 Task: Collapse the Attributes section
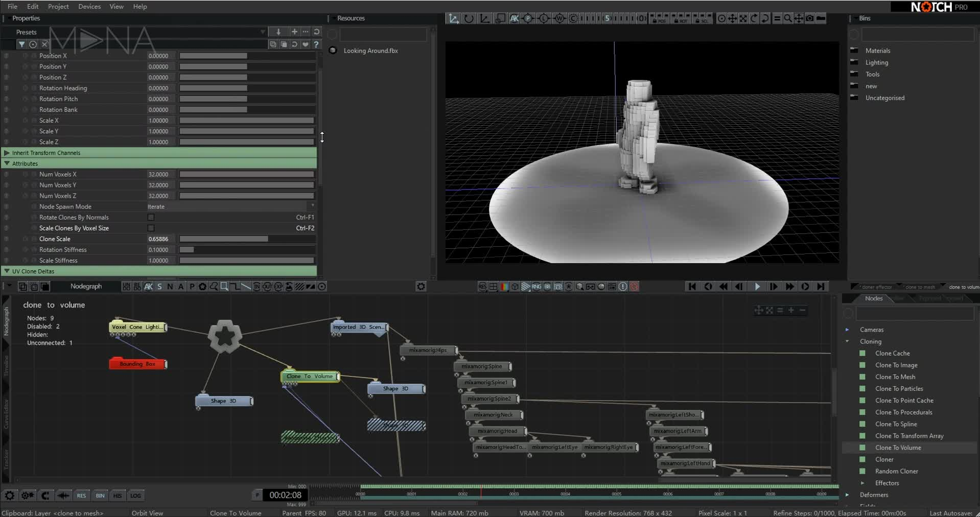point(7,163)
